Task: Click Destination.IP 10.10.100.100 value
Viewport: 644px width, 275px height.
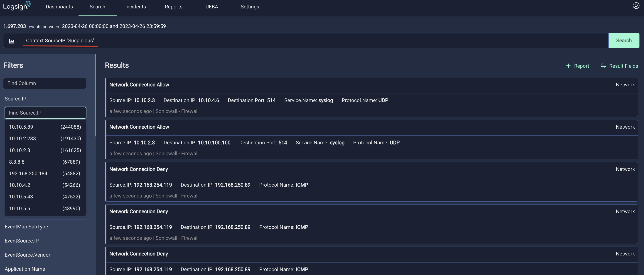Action: coord(214,142)
